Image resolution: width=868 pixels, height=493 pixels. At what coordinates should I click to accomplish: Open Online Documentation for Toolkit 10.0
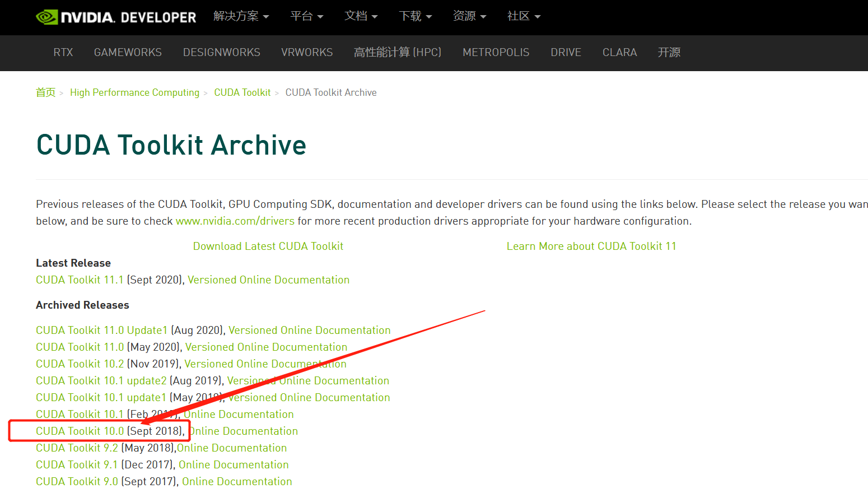(243, 431)
